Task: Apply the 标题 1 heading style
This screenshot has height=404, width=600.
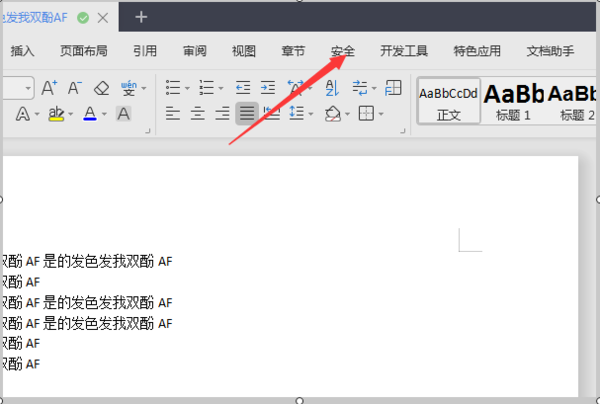Action: (514, 101)
